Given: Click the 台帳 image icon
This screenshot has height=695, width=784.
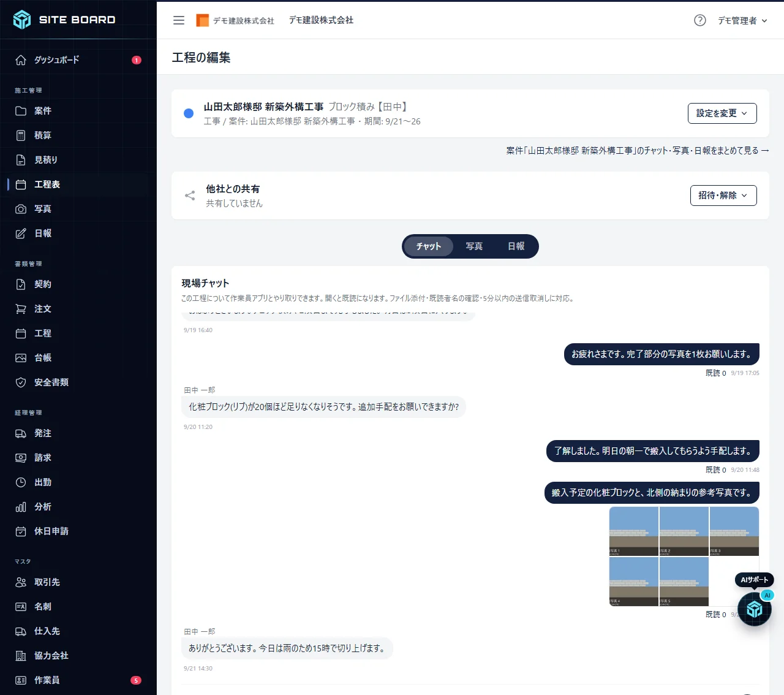Looking at the screenshot, I should coord(21,358).
